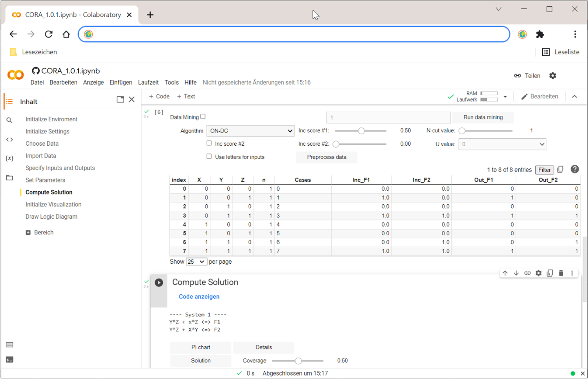Open the U value dropdown
This screenshot has width=588, height=379.
pyautogui.click(x=502, y=144)
